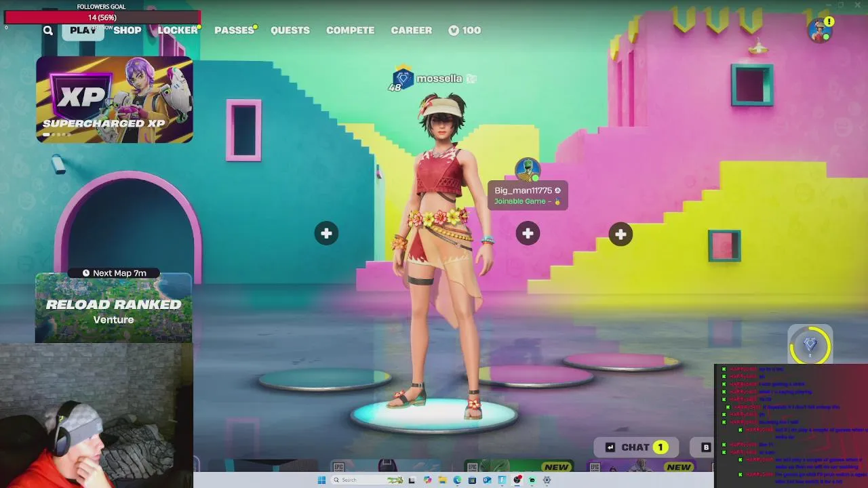Screen dimensions: 868x488
Task: Open the ranked progress ring icon
Action: coord(810,345)
